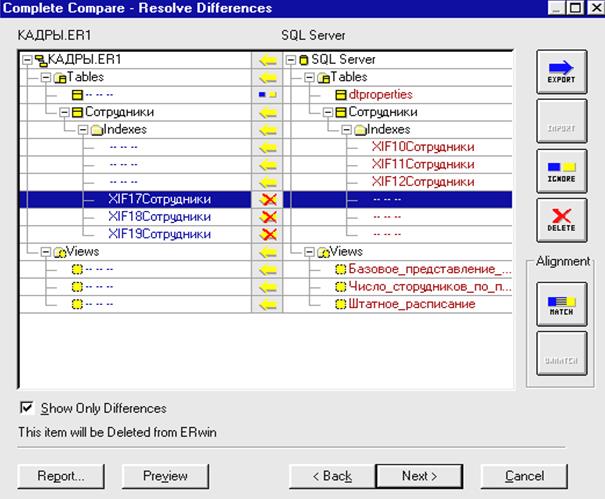This screenshot has height=499, width=605.
Task: Collapse the left Сотрудники table node
Action: 64,112
